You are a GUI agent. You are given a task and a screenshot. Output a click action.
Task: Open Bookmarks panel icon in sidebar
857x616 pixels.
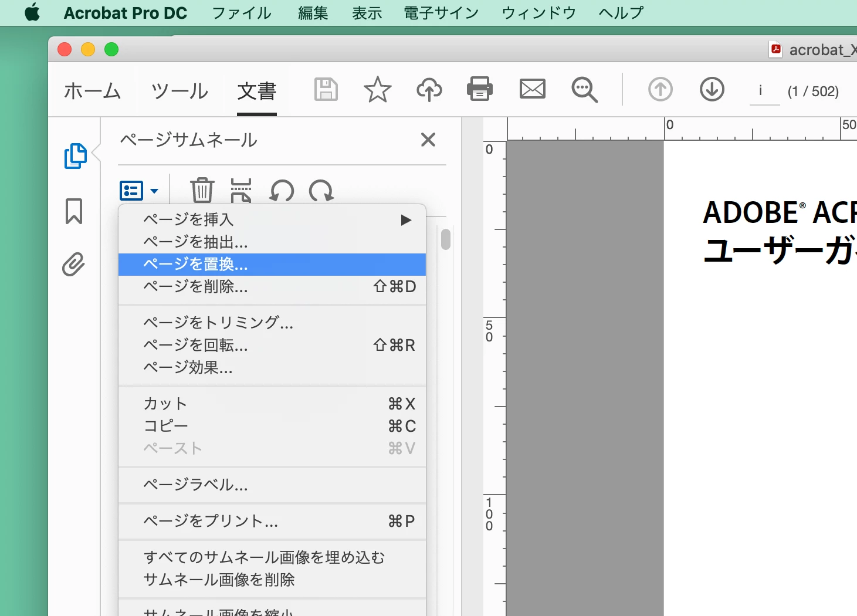pyautogui.click(x=74, y=211)
